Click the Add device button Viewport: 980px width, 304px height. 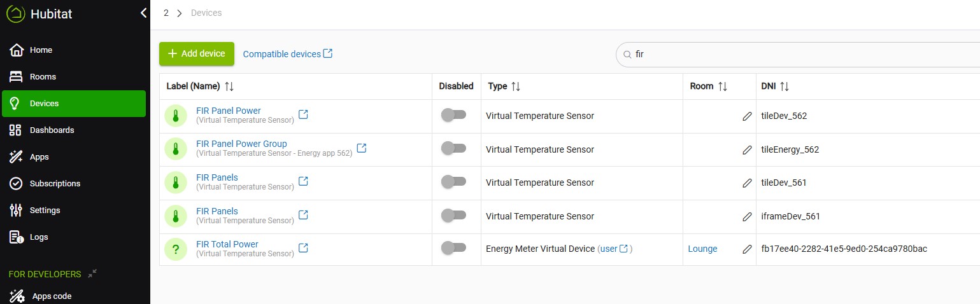tap(197, 54)
